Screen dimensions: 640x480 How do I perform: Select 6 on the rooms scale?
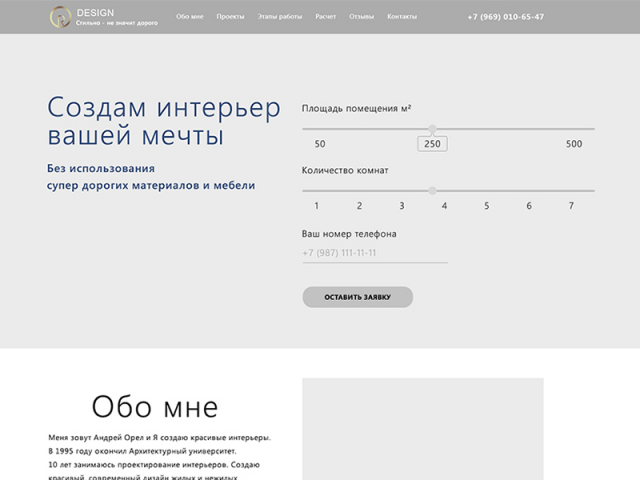point(529,206)
